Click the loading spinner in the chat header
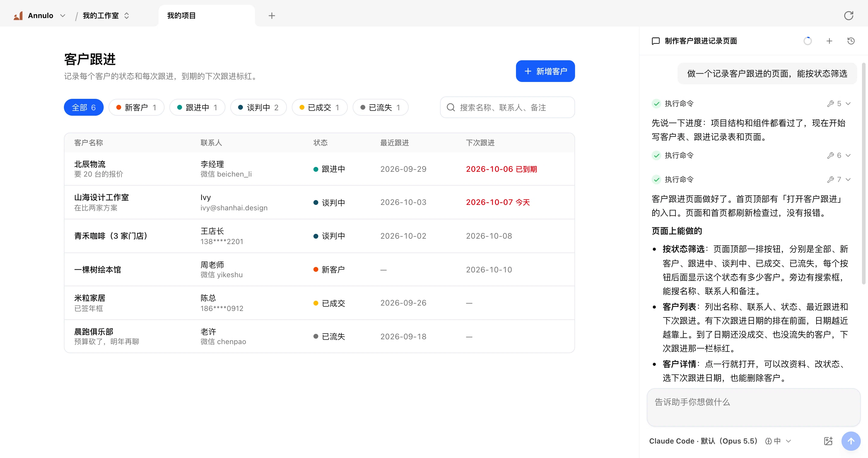The image size is (868, 458). [x=807, y=41]
